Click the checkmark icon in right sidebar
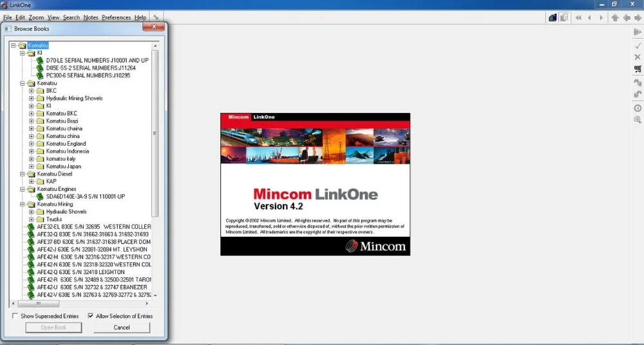The image size is (644, 345). [x=638, y=45]
